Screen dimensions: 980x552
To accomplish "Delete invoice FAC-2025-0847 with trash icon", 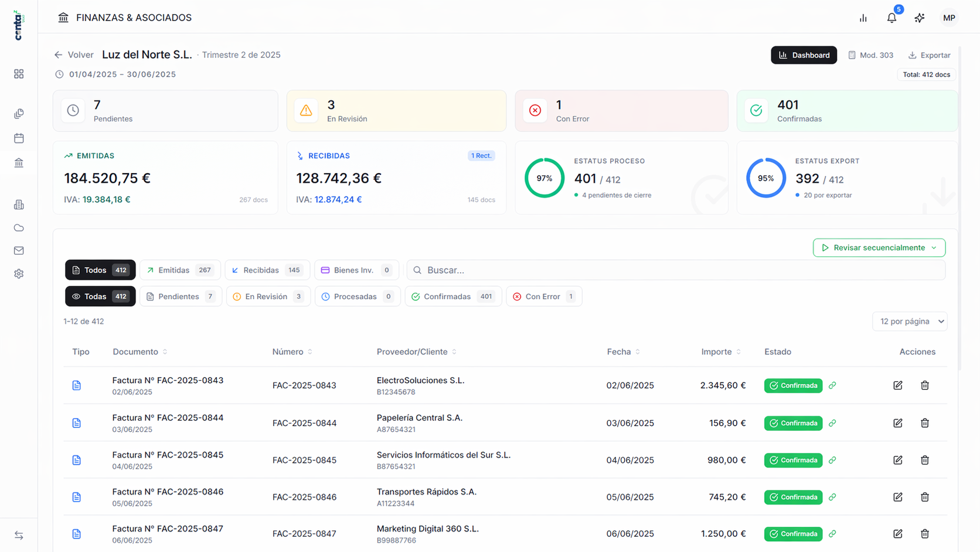I will (925, 534).
